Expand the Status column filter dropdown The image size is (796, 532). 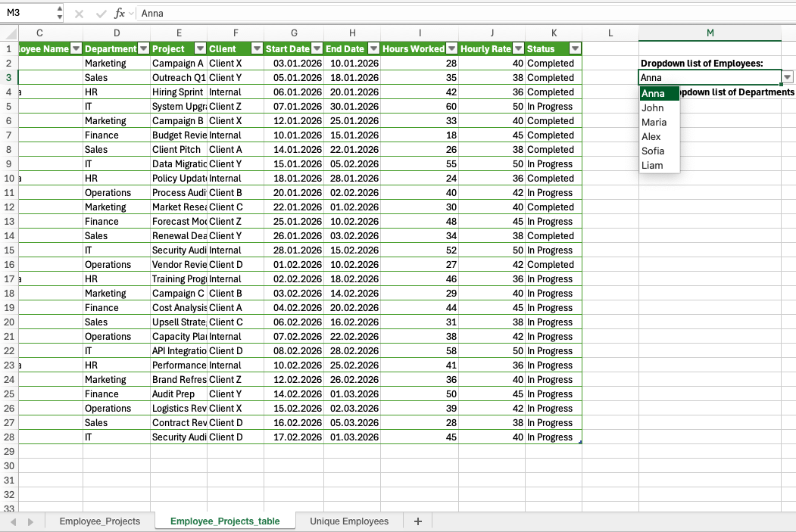(x=575, y=48)
